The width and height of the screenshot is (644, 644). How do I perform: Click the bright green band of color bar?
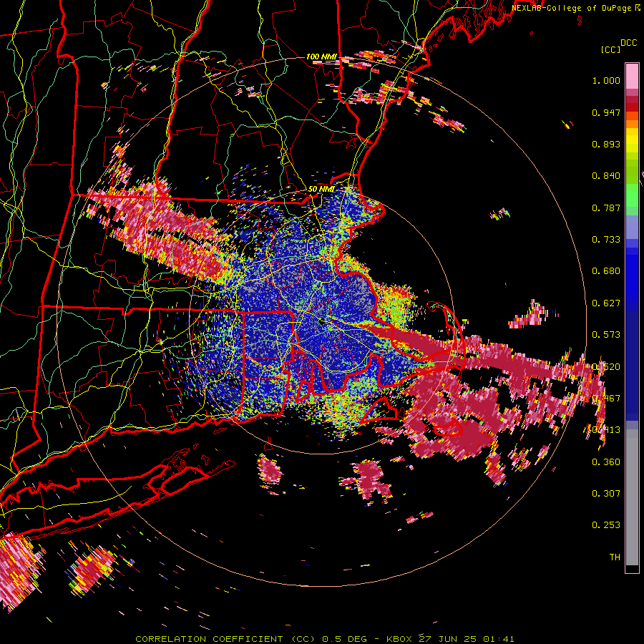tap(632, 195)
